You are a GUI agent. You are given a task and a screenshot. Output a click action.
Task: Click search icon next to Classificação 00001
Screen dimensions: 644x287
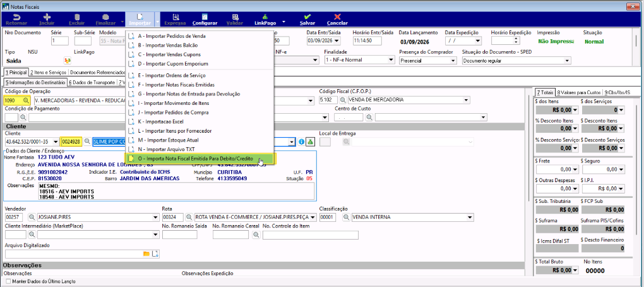click(x=346, y=217)
